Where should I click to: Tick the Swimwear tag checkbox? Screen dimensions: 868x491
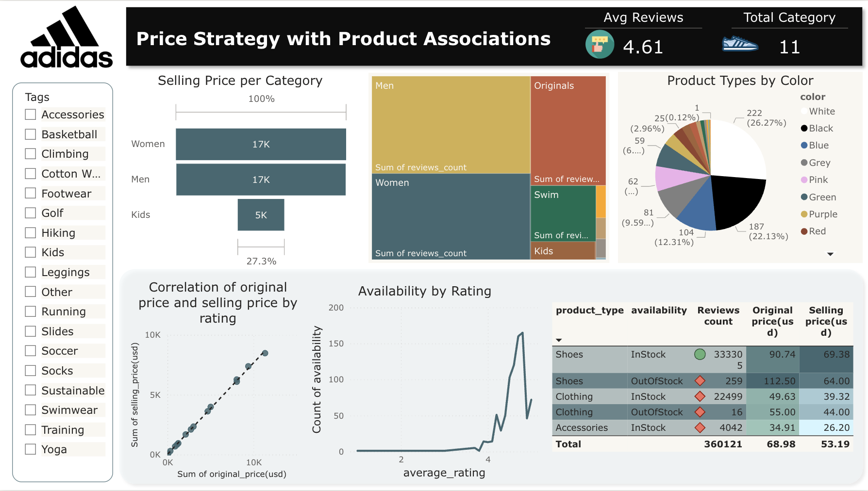click(x=31, y=410)
